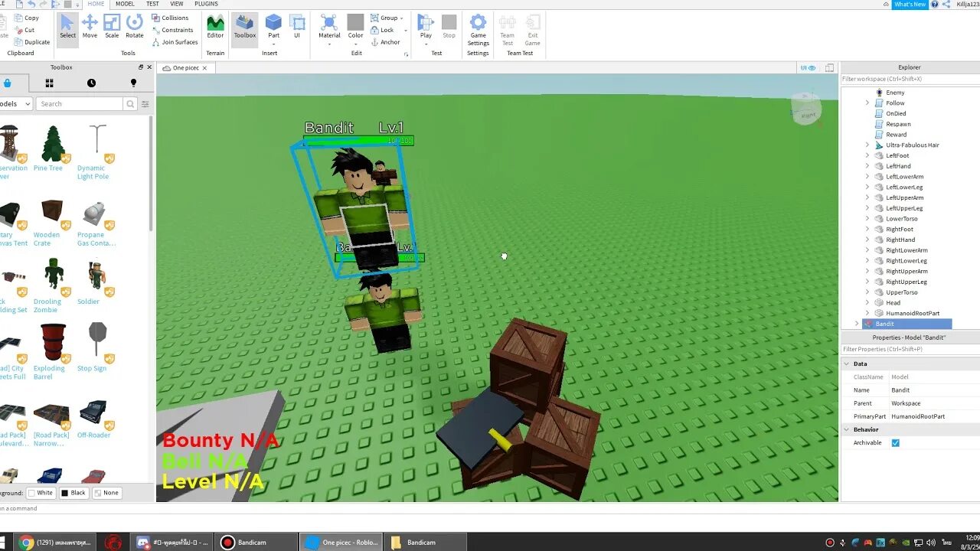Select the None background option

click(107, 493)
